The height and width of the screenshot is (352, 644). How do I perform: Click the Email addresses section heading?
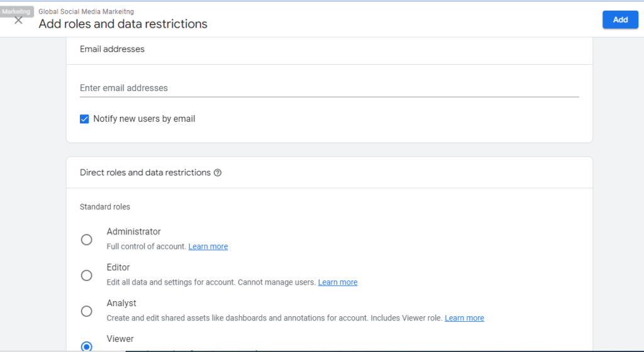(112, 49)
